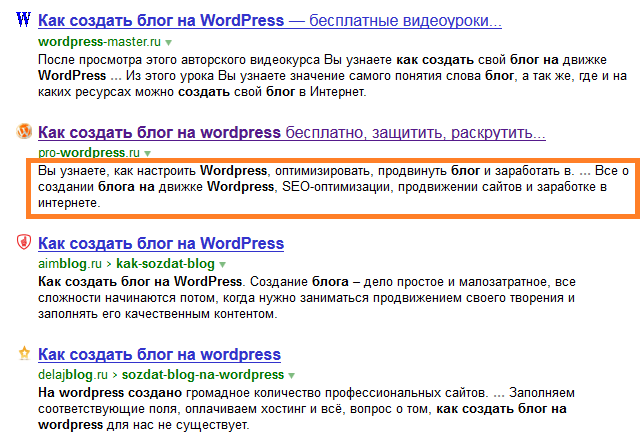Screen dimensions: 644x441
Task: Open aimblog.ru result title "Как создать блог на WordPress"
Action: [161, 243]
